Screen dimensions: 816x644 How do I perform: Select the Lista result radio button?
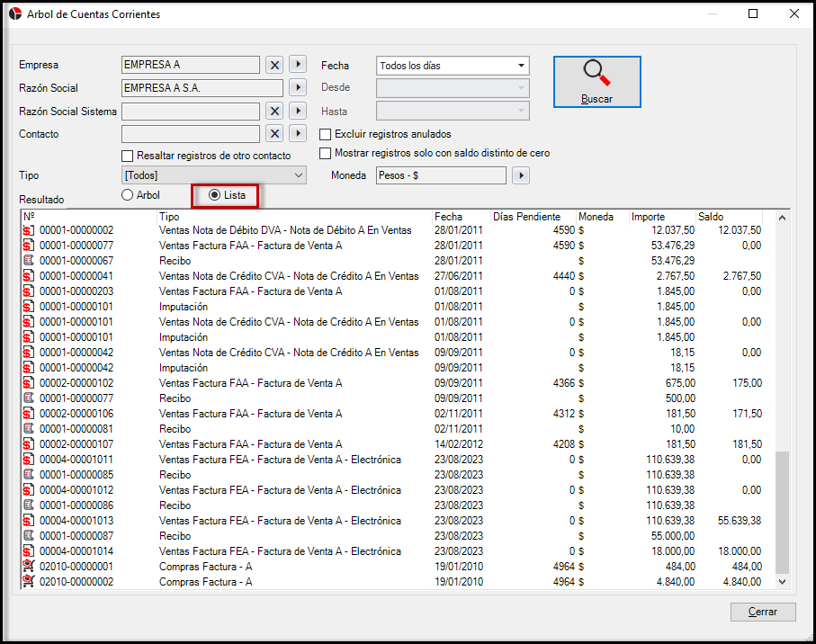[214, 195]
